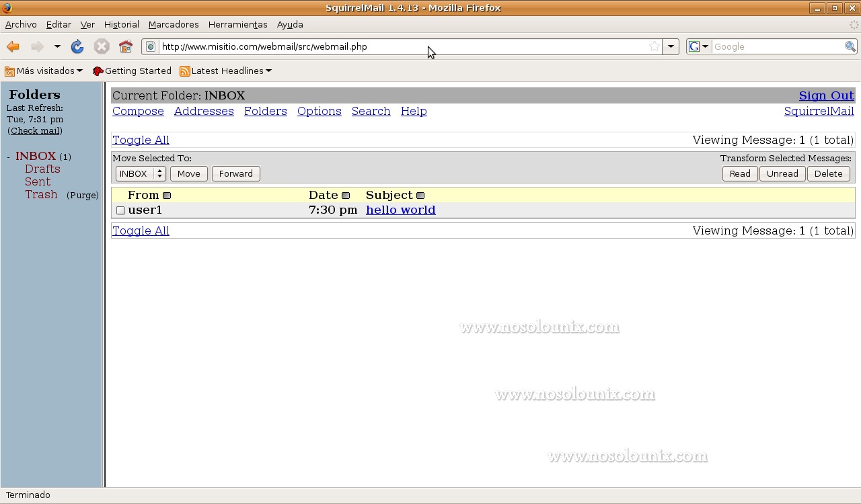The image size is (861, 504).
Task: Click the Delete button
Action: point(828,173)
